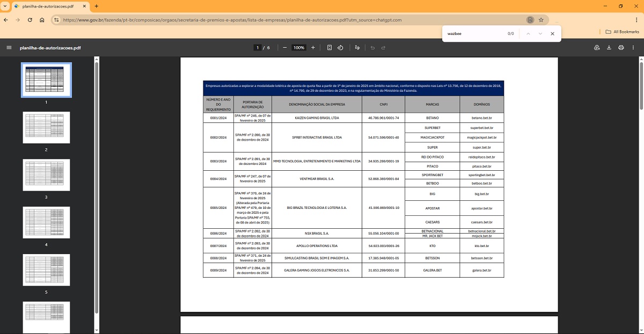The height and width of the screenshot is (334, 644).
Task: Open the All Bookmarks folder
Action: pos(622,32)
